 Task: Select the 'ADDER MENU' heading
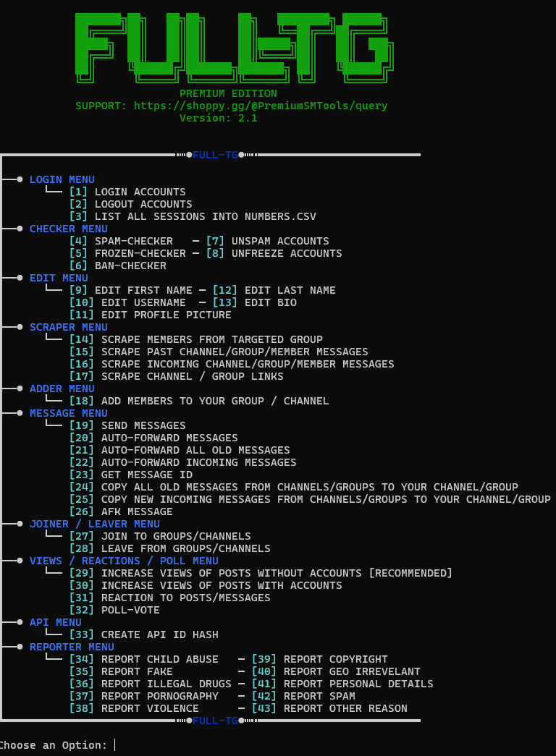point(62,388)
